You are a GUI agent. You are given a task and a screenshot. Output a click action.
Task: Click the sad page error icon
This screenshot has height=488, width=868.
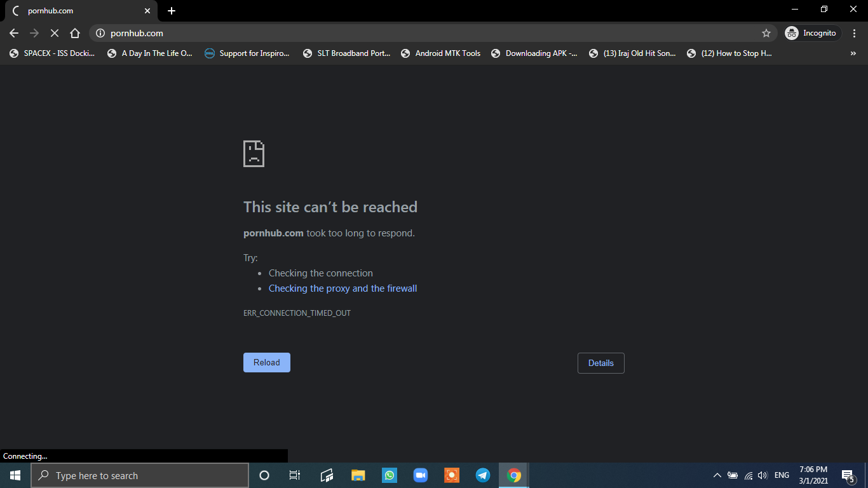tap(254, 154)
